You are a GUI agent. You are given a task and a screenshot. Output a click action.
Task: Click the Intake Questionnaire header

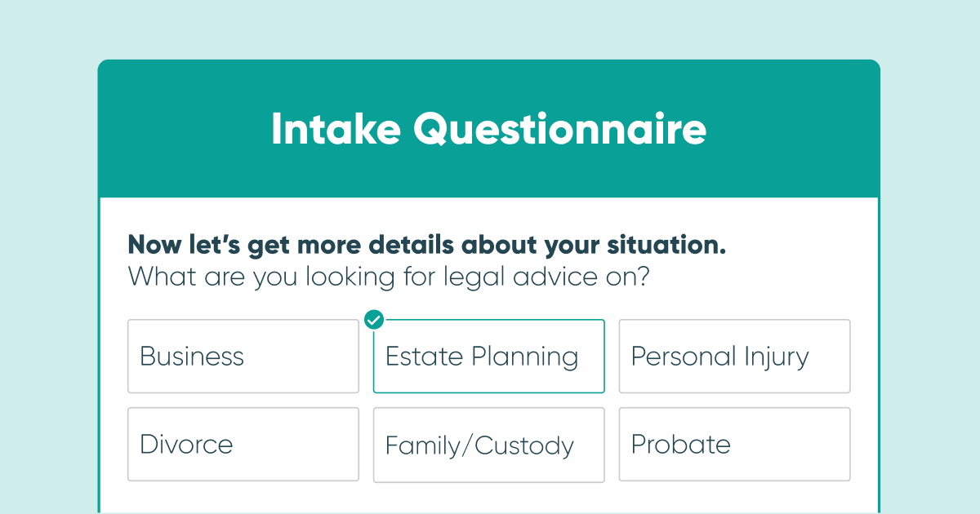pos(489,129)
